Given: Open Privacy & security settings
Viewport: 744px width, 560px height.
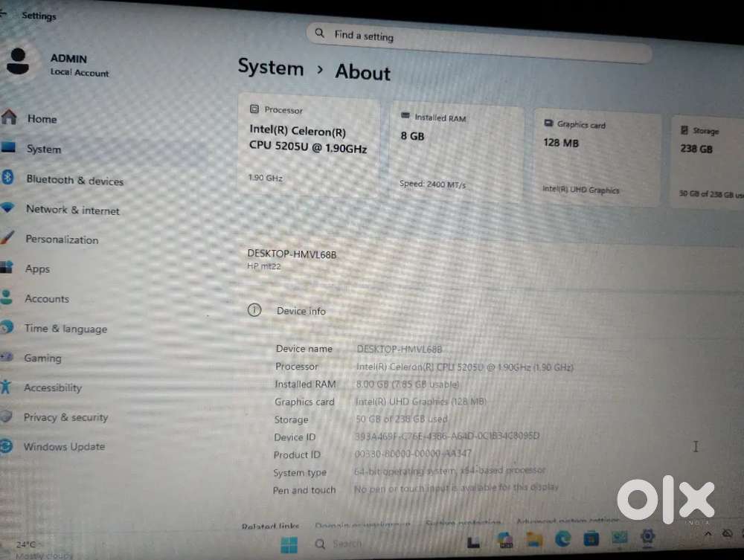Looking at the screenshot, I should pos(65,416).
